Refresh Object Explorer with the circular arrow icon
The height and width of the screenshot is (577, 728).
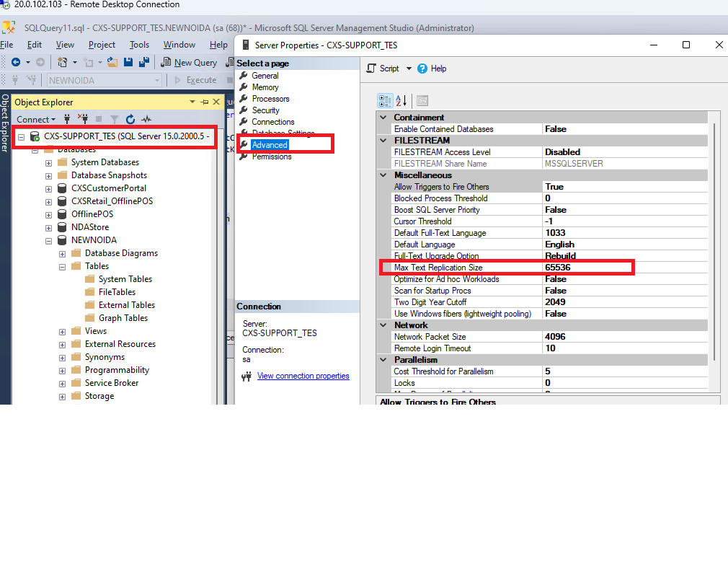130,120
